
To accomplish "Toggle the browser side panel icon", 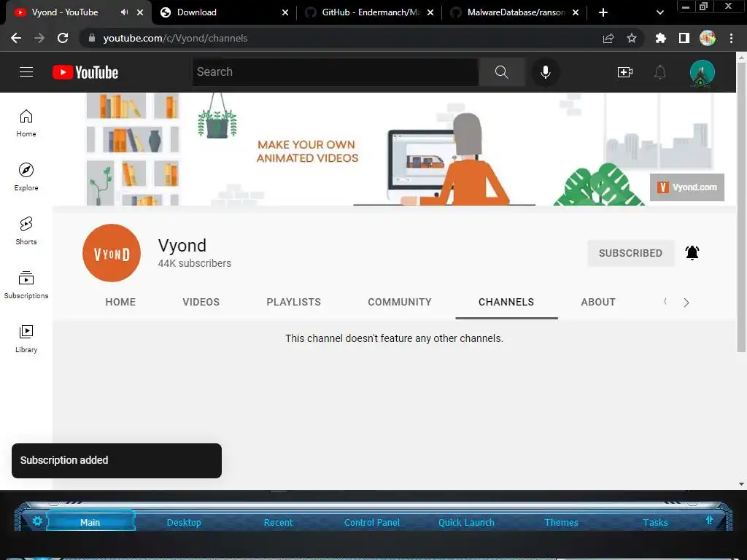I will click(684, 38).
